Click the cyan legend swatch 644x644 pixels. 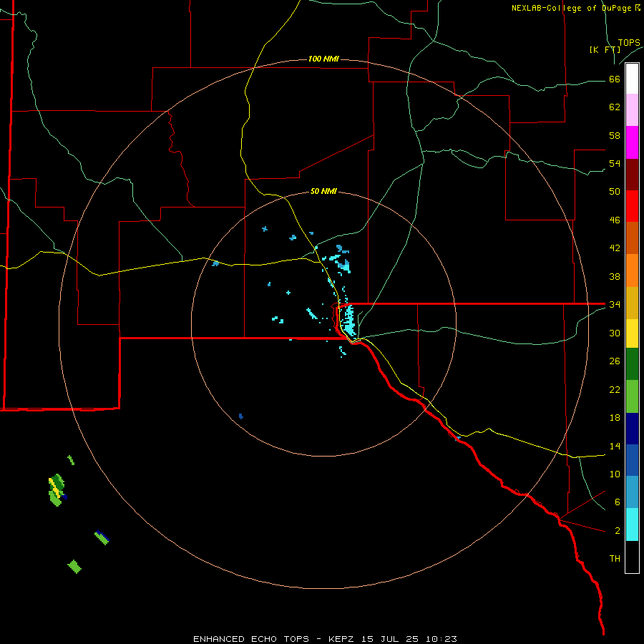632,525
